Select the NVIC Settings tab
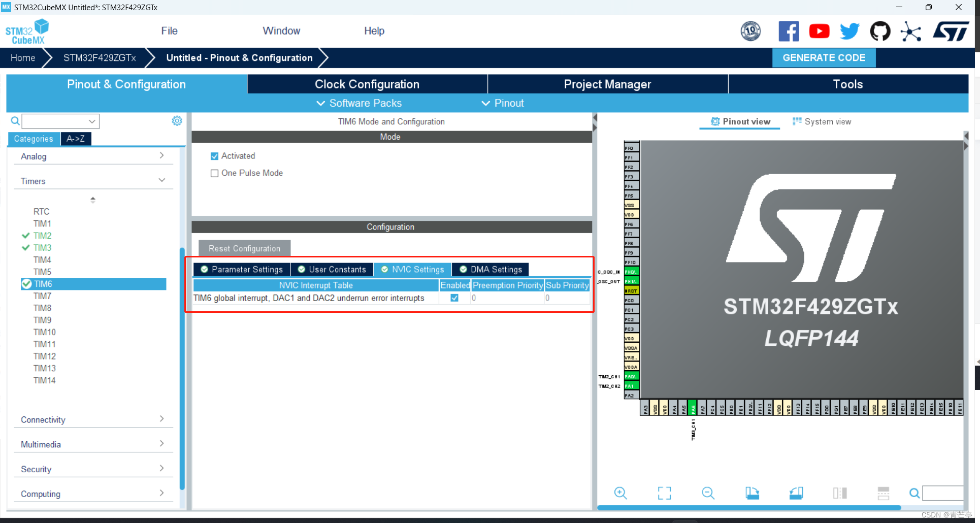The height and width of the screenshot is (523, 980). [x=412, y=270]
